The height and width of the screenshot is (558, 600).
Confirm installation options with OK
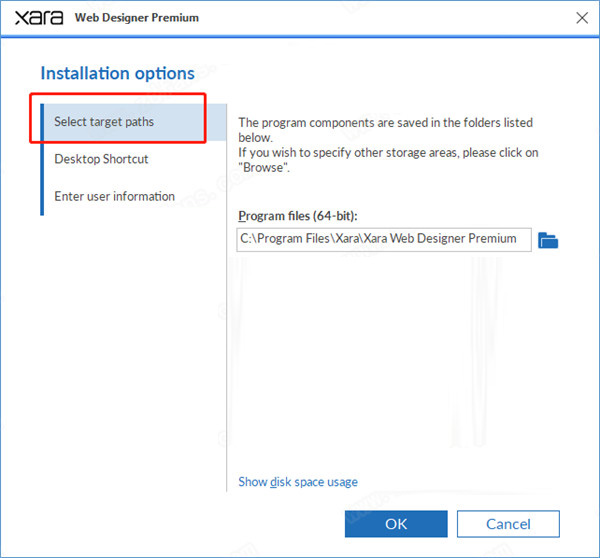(396, 524)
